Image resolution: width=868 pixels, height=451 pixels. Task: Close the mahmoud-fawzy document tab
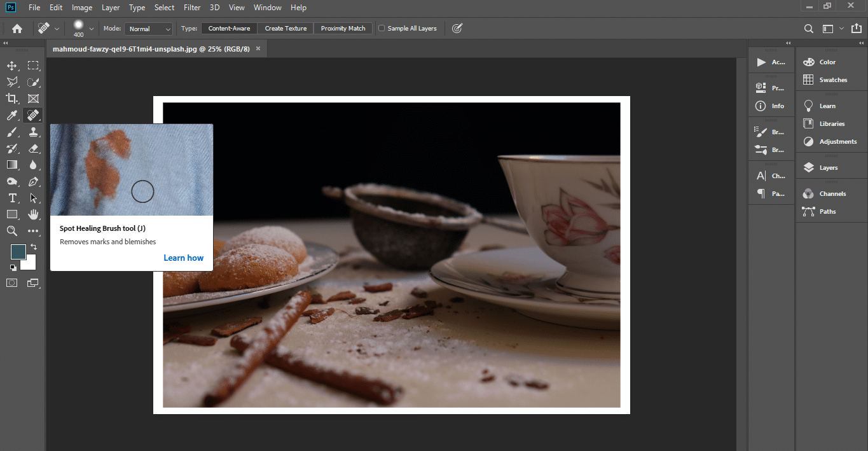click(258, 48)
